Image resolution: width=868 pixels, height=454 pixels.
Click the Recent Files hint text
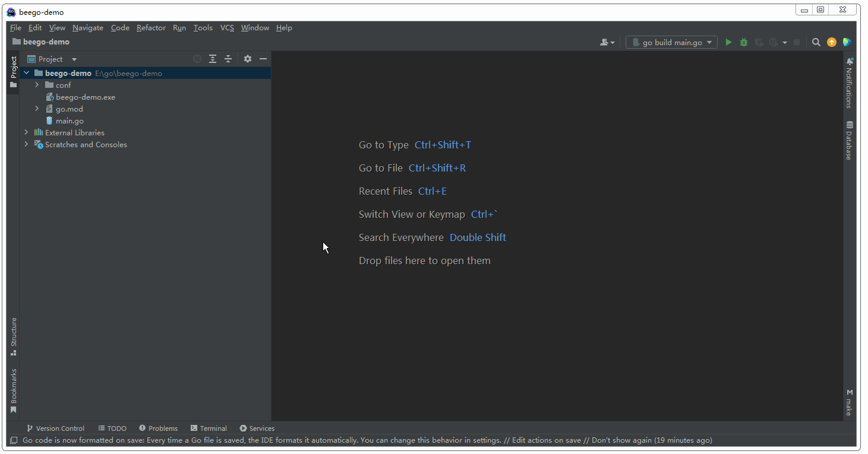(386, 191)
